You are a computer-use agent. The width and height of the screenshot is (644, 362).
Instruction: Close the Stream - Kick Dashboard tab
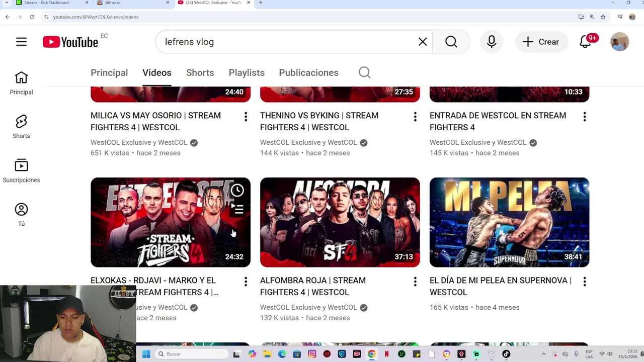click(x=87, y=3)
